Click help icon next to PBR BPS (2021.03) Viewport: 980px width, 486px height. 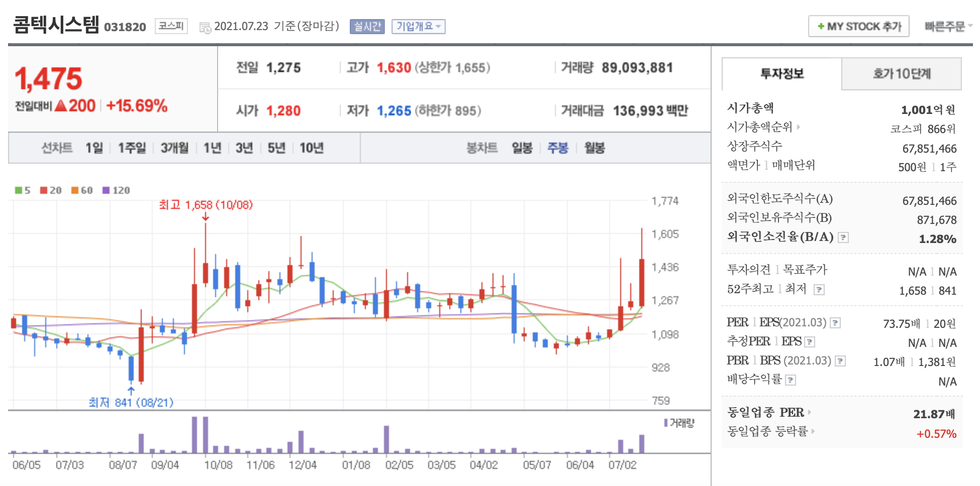840,361
